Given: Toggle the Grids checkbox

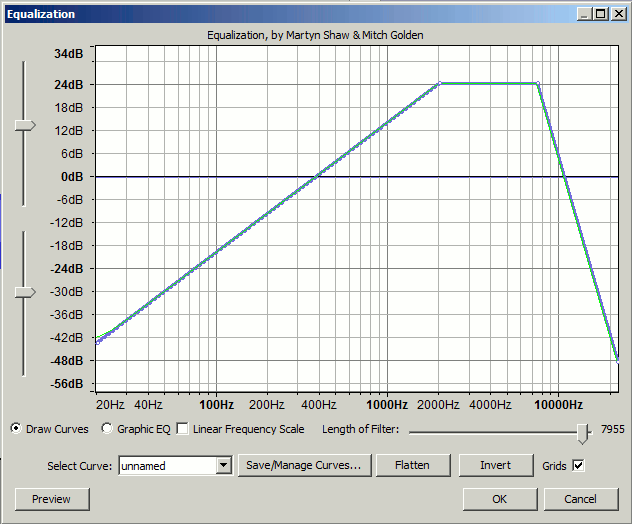Looking at the screenshot, I should [578, 465].
